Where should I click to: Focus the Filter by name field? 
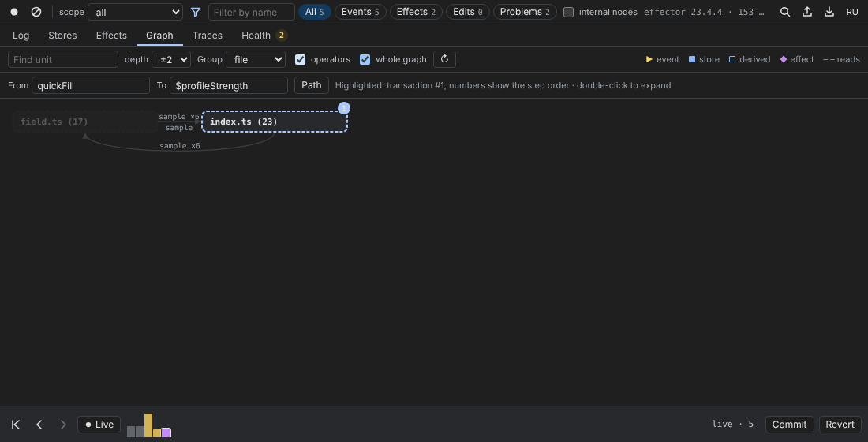click(x=251, y=12)
